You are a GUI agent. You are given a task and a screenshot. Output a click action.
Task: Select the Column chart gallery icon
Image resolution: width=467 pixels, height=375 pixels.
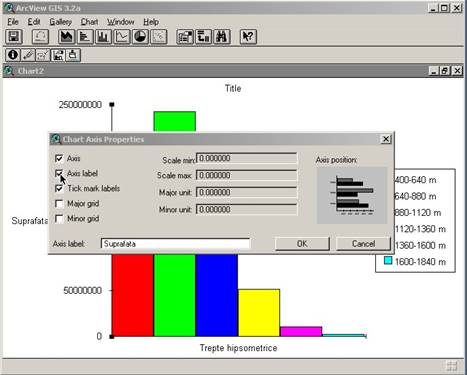pos(103,37)
